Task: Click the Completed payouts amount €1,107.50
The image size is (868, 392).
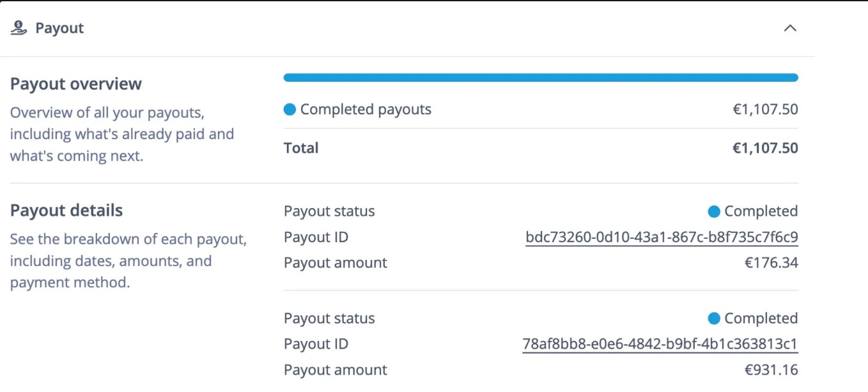Action: tap(766, 109)
